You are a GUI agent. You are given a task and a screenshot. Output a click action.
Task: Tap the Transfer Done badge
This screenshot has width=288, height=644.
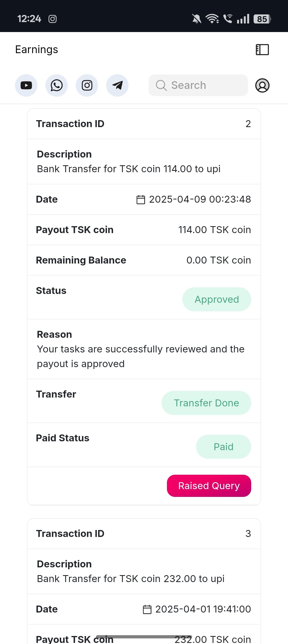(x=206, y=403)
